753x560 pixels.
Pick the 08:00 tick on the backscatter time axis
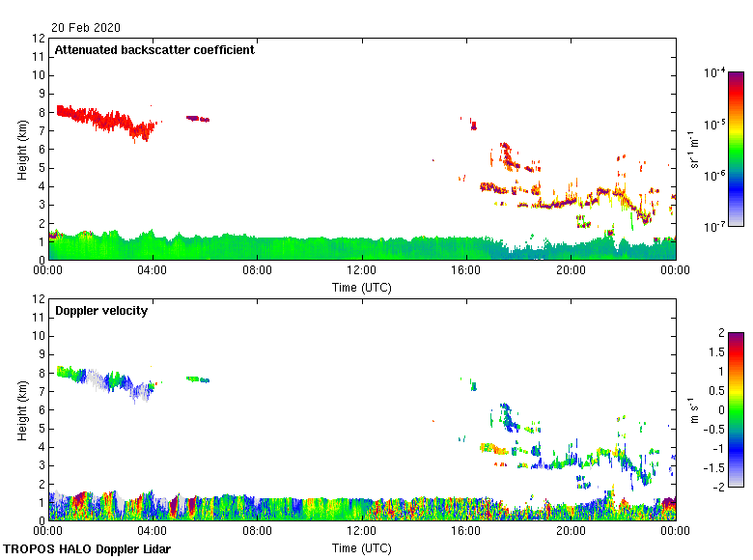[x=258, y=272]
